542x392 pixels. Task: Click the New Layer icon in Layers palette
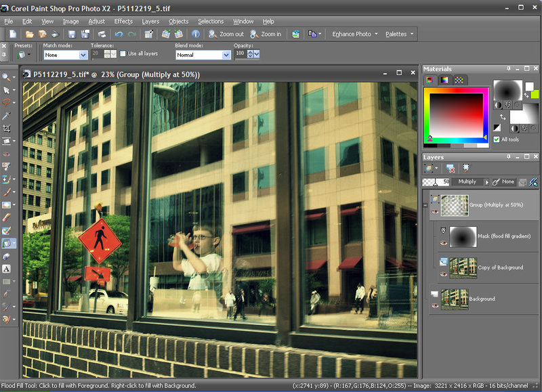(429, 168)
